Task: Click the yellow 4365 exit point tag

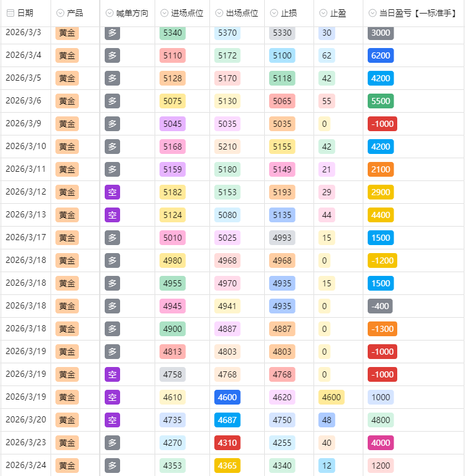Action: click(x=227, y=466)
